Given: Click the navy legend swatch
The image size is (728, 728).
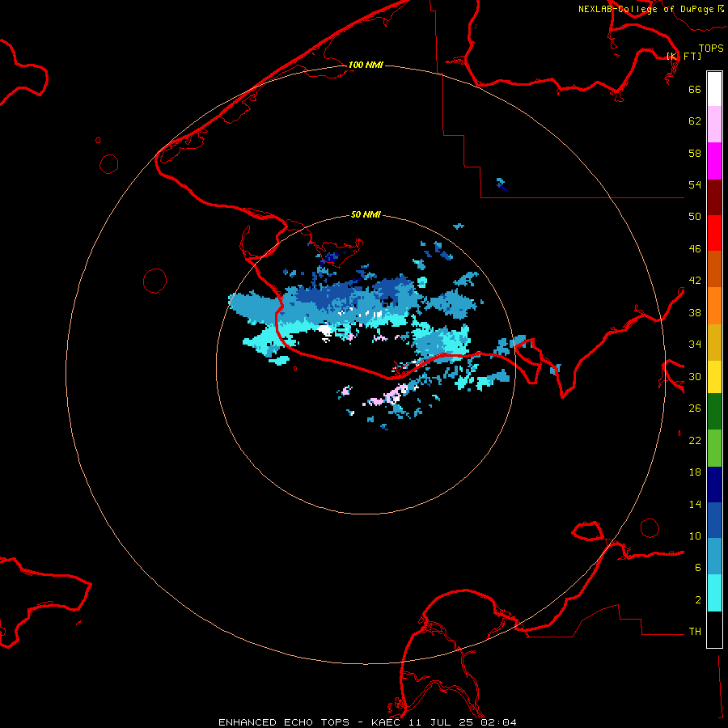Looking at the screenshot, I should click(x=714, y=485).
